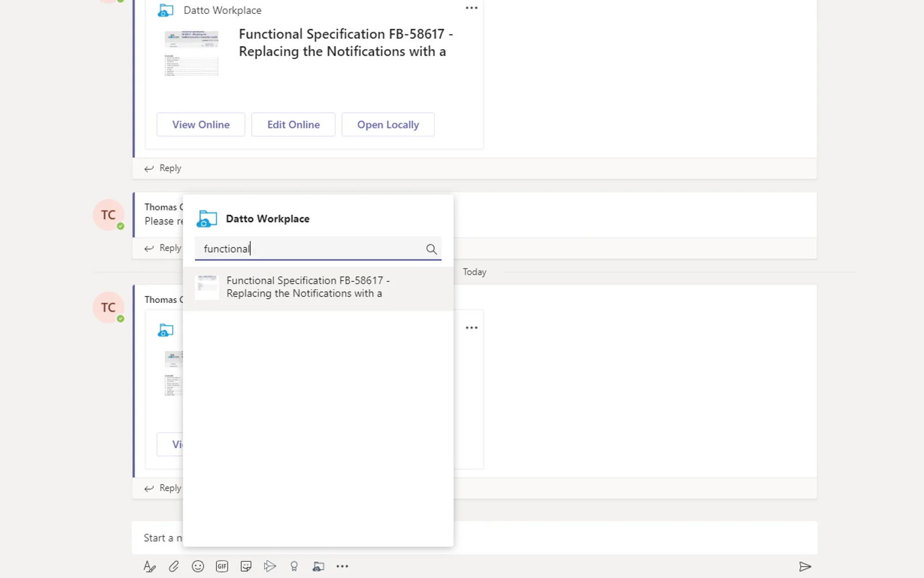Click the Format text icon
This screenshot has height=578, width=924.
[x=150, y=566]
